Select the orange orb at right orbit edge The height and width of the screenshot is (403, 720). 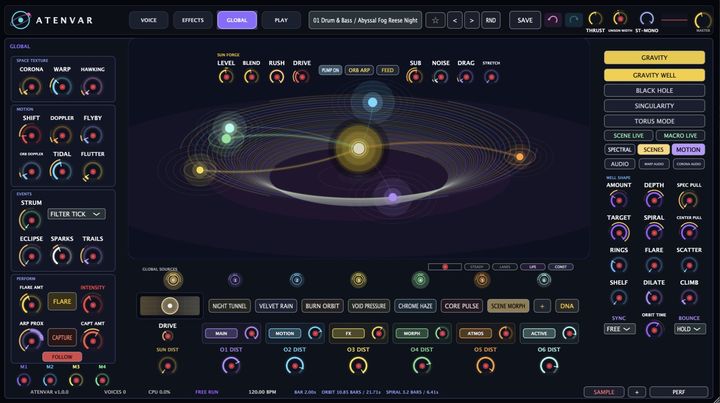519,157
